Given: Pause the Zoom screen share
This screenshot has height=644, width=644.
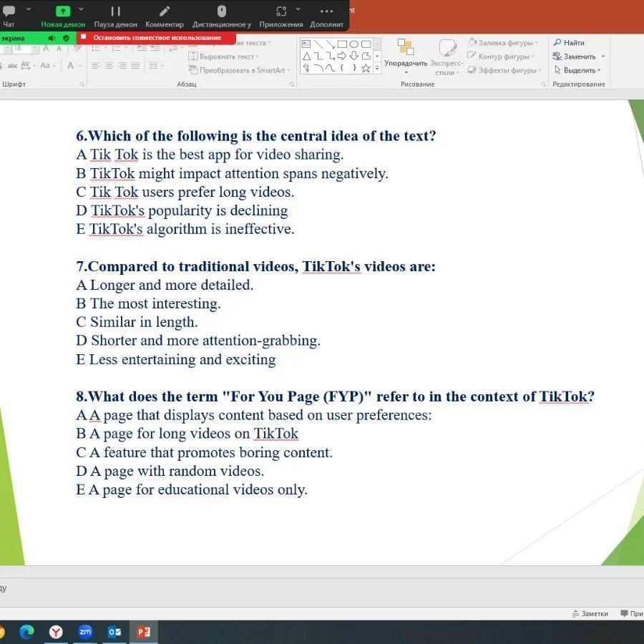Looking at the screenshot, I should pyautogui.click(x=115, y=16).
